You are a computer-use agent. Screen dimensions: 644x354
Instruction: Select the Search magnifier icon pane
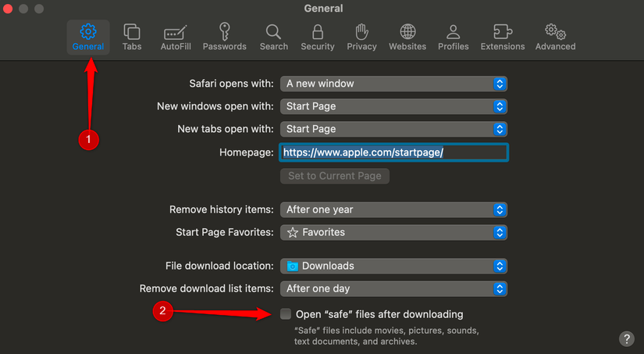(273, 37)
